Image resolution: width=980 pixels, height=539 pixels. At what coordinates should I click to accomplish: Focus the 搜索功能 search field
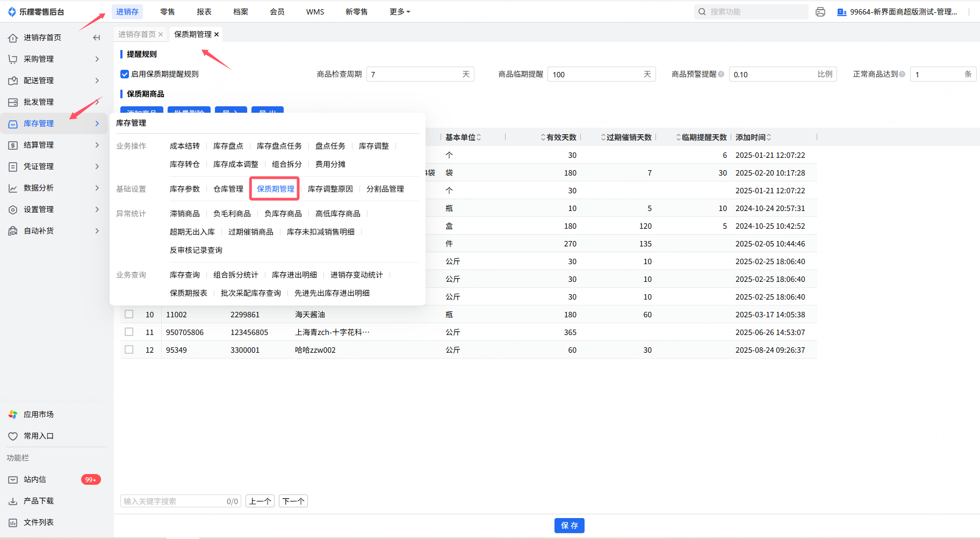pos(751,12)
